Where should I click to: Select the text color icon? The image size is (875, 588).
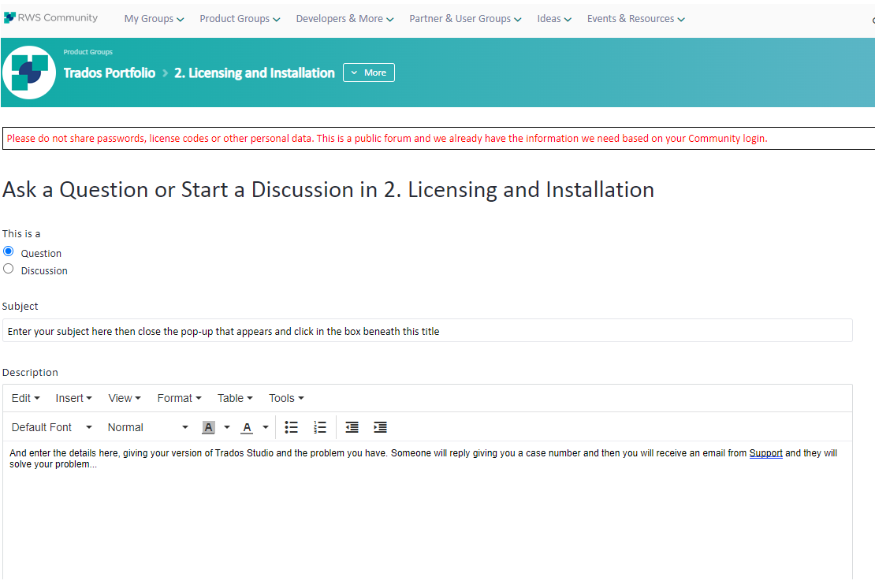point(245,426)
